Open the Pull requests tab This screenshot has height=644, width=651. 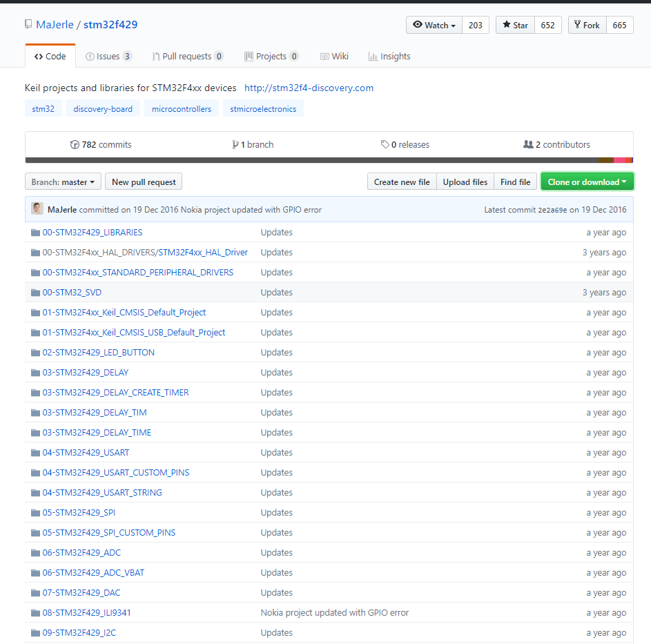click(188, 56)
